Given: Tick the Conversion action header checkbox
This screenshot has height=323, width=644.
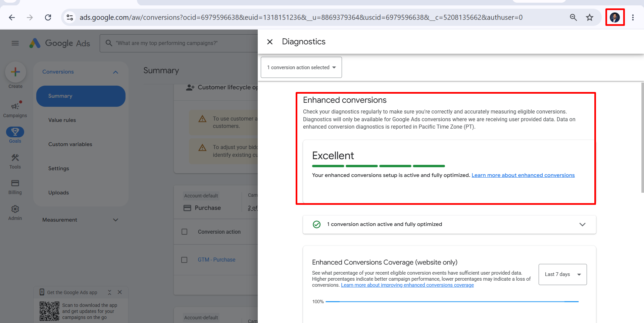Looking at the screenshot, I should pyautogui.click(x=184, y=232).
